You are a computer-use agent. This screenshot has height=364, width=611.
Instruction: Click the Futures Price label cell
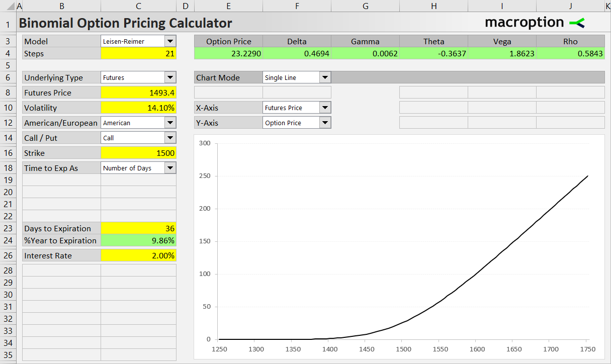(x=61, y=93)
